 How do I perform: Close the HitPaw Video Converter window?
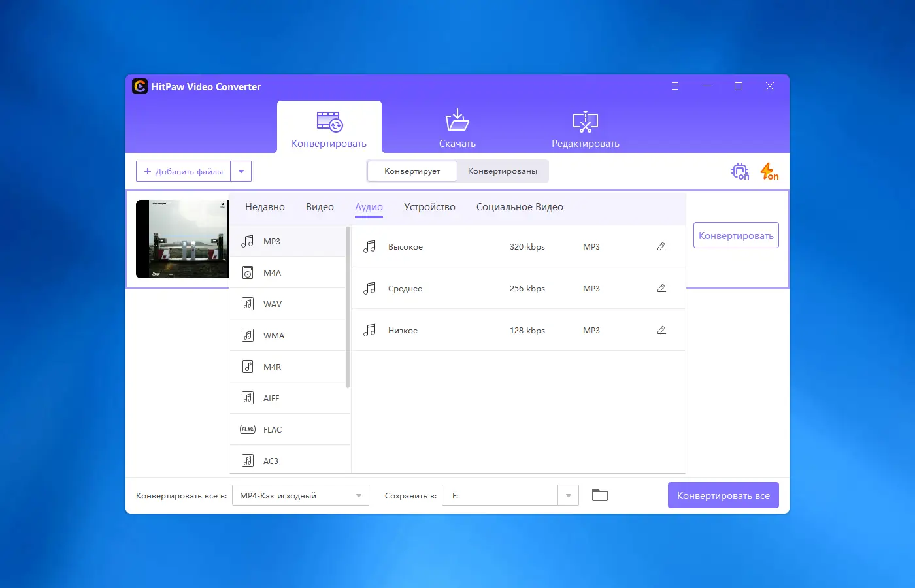770,86
